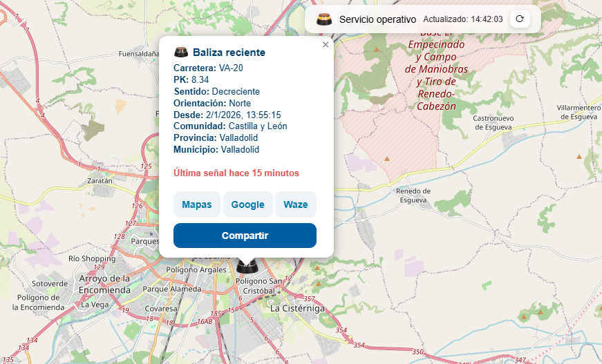602x364 pixels.
Task: Click the Sentido: Decreciente line
Action: [216, 91]
